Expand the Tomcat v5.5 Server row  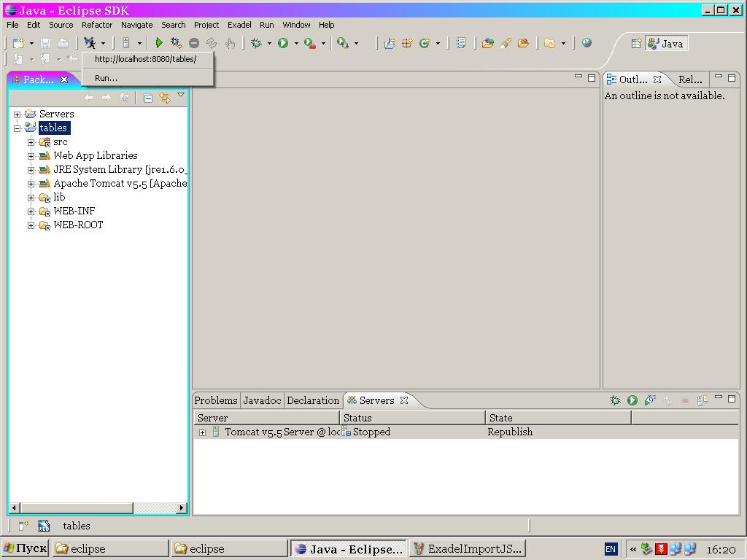click(203, 432)
